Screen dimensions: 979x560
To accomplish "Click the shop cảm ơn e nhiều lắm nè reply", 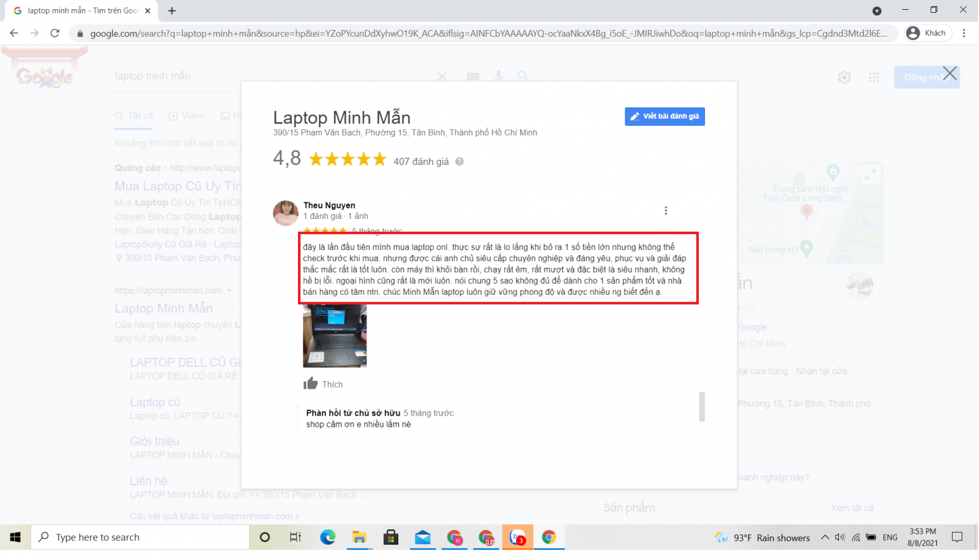I will click(x=359, y=424).
